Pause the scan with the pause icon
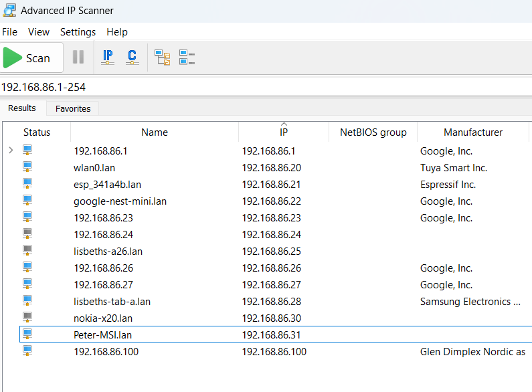Image resolution: width=532 pixels, height=392 pixels. pos(78,57)
